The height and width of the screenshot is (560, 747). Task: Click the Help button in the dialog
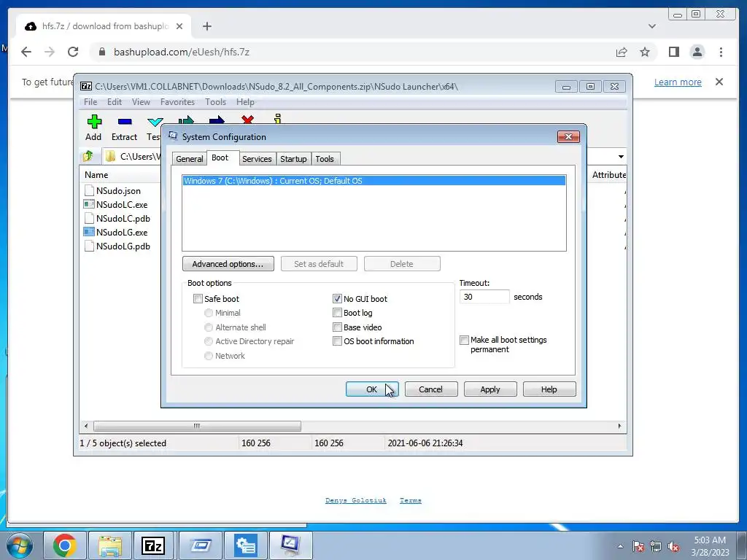[x=549, y=389]
